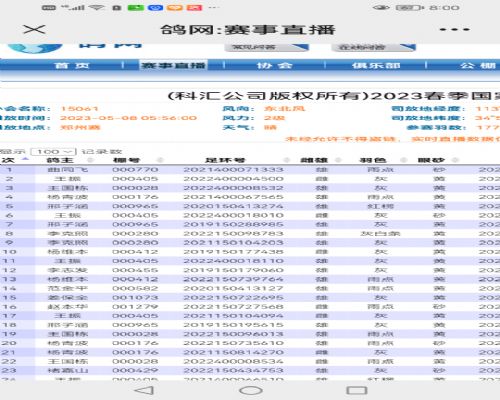Go to the 首页 tab
The image size is (500, 400).
click(72, 65)
